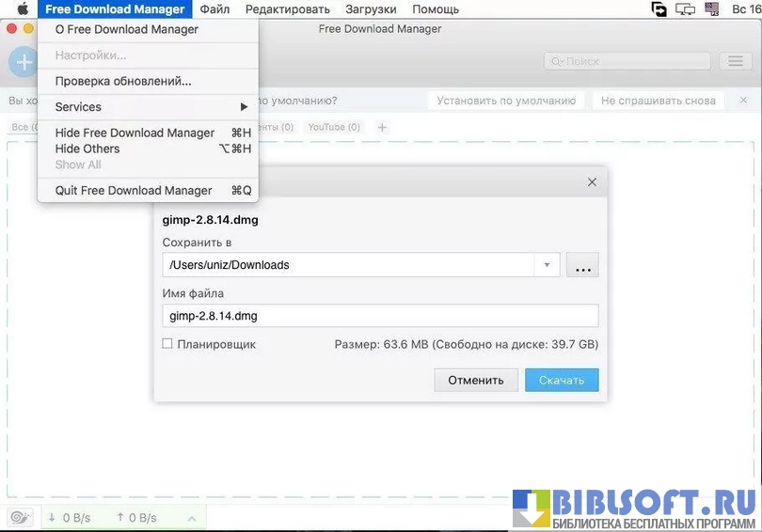
Task: Open the Apple menu icon
Action: click(x=22, y=9)
